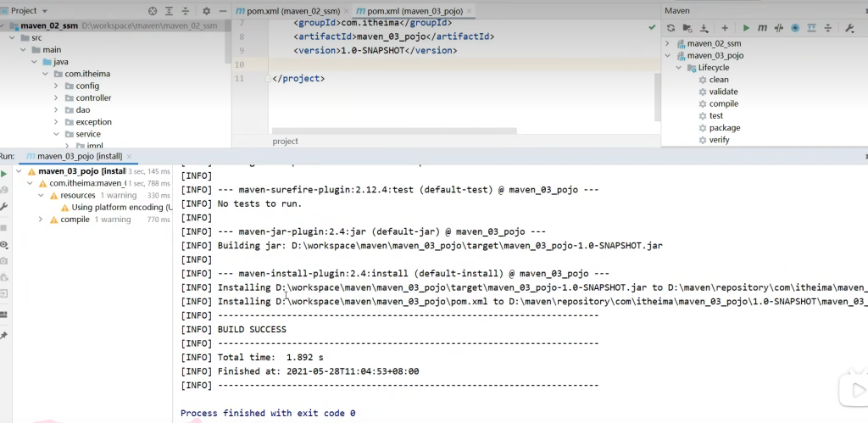
Task: Select the maven_03_pojo [install] run tab
Action: (78, 156)
